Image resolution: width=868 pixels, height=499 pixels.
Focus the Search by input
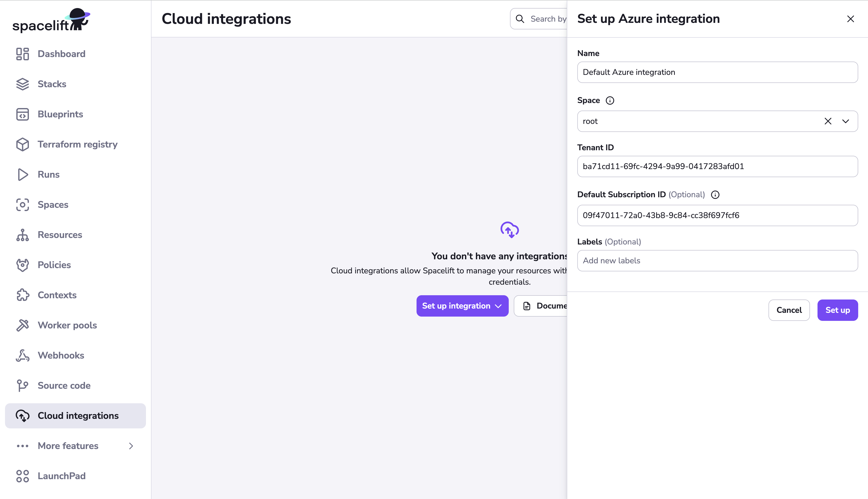click(539, 19)
